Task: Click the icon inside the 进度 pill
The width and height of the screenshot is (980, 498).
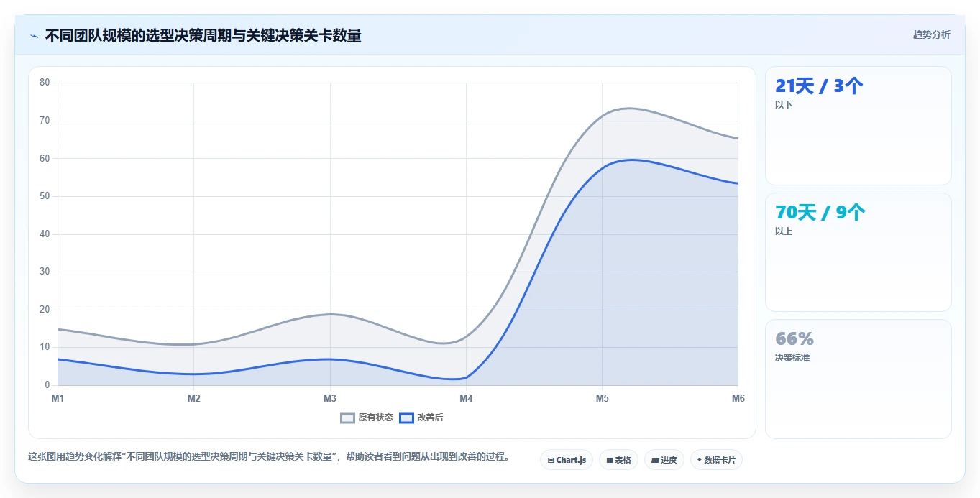Action: pyautogui.click(x=655, y=460)
